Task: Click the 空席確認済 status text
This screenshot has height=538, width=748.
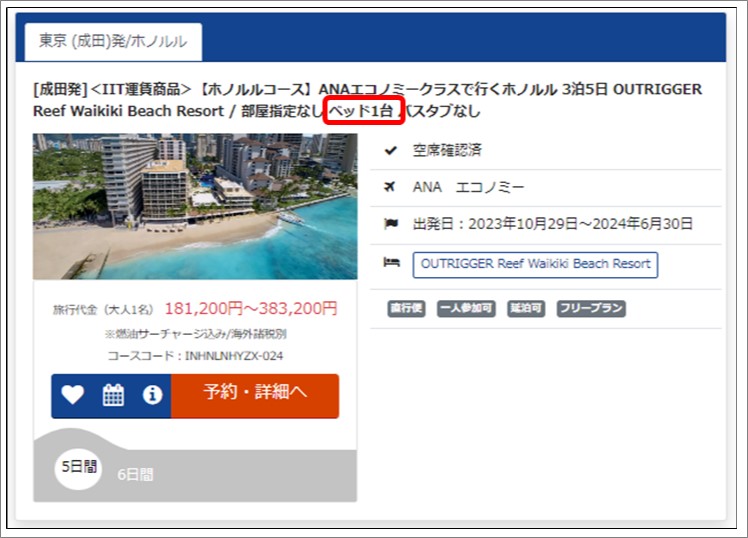Action: [x=447, y=151]
